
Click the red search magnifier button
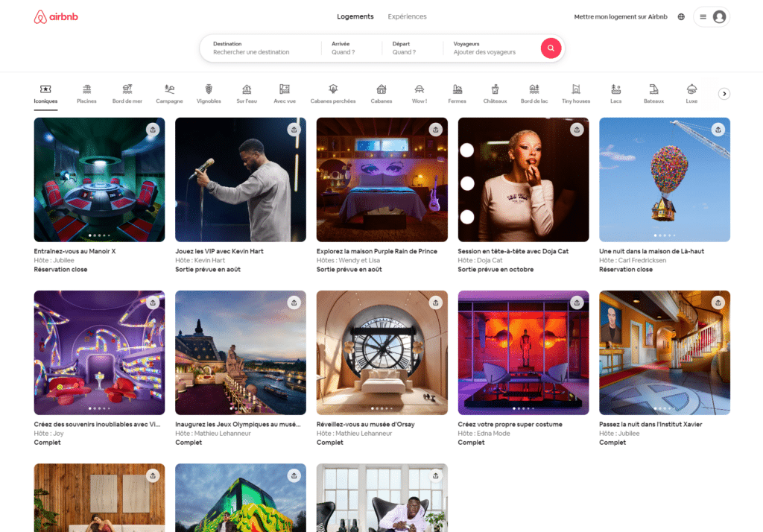pyautogui.click(x=550, y=48)
